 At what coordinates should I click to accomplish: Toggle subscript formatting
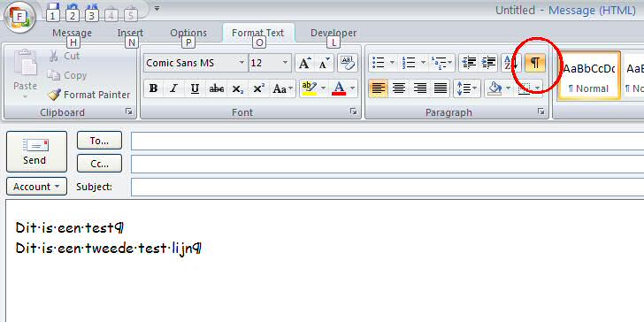point(238,88)
